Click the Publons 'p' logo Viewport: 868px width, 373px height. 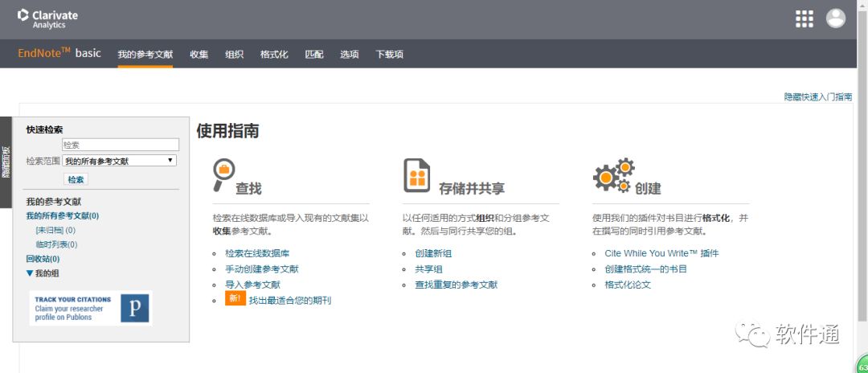click(x=135, y=308)
